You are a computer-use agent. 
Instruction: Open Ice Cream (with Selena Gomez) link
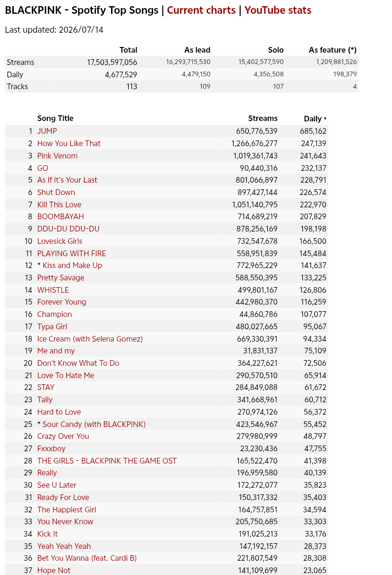[x=90, y=339]
